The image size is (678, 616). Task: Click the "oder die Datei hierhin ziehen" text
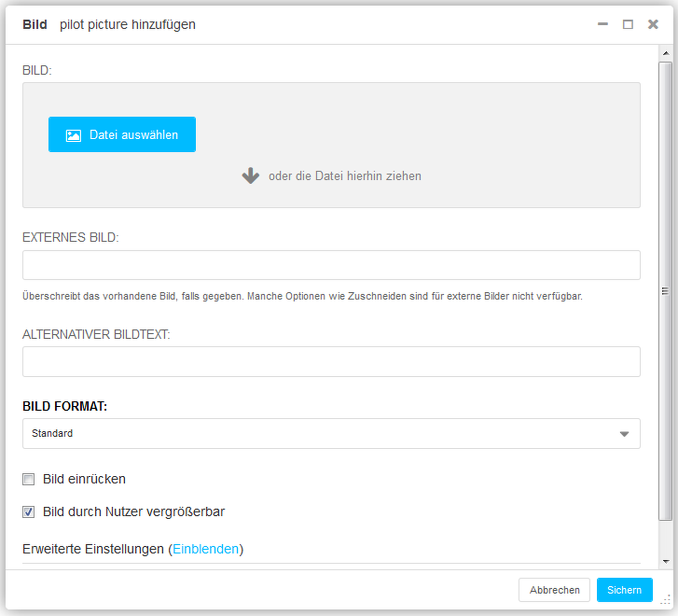click(345, 176)
